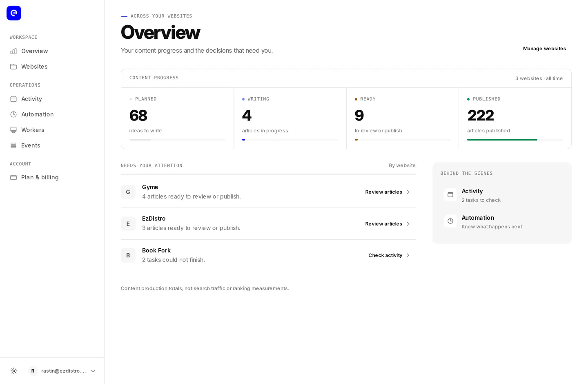Click the R user avatar
588x384 pixels.
33,371
